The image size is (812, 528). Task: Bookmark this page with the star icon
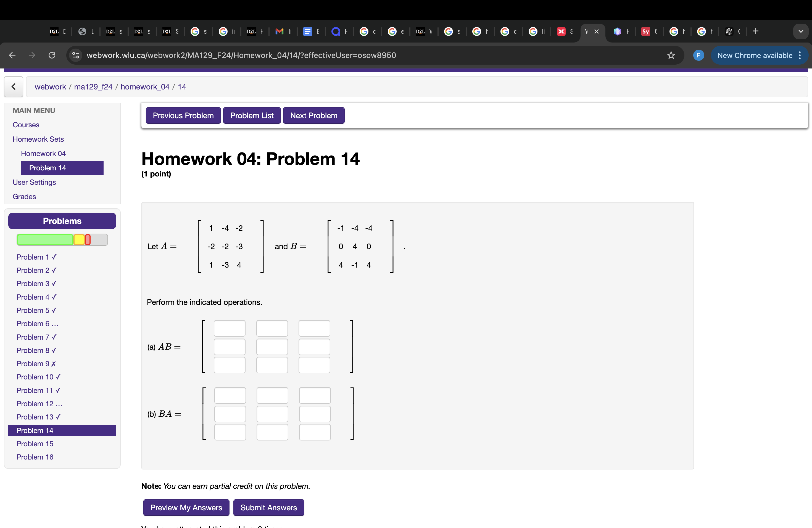671,55
